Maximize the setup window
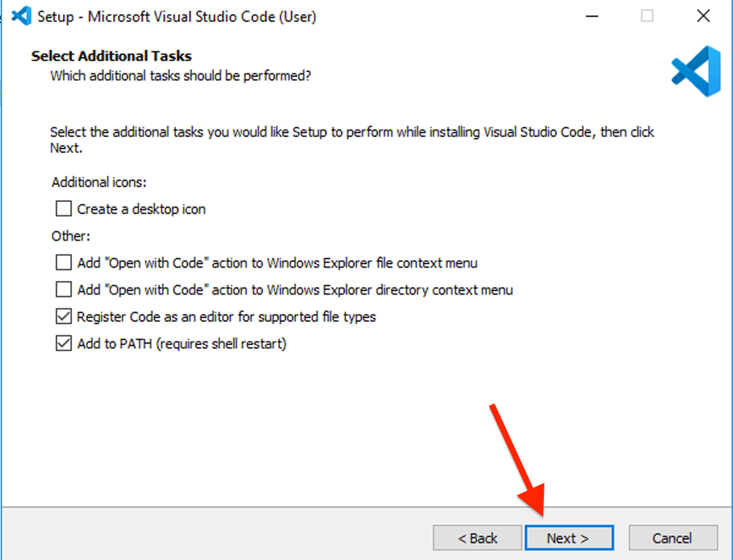This screenshot has height=560, width=733. (647, 15)
